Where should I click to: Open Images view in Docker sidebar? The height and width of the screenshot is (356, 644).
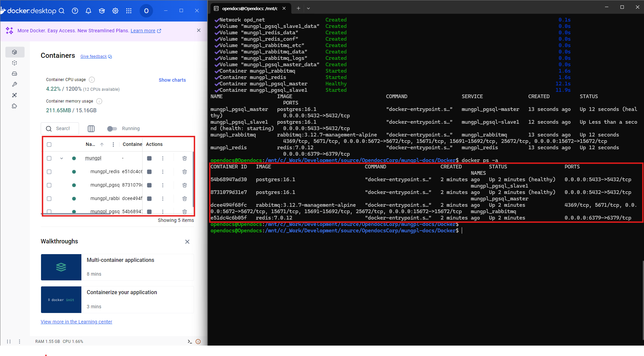click(14, 63)
